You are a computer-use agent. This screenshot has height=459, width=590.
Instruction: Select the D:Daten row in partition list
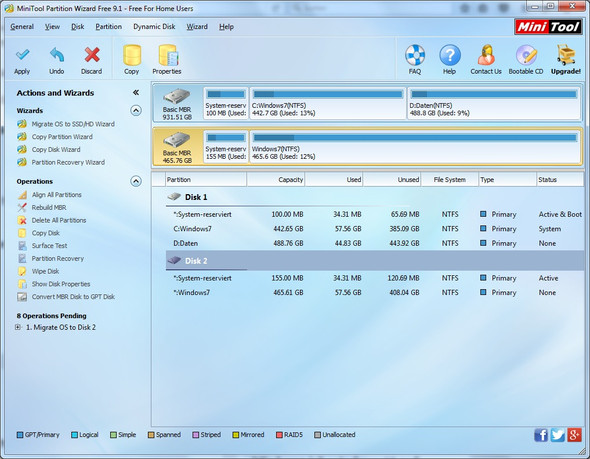click(375, 243)
